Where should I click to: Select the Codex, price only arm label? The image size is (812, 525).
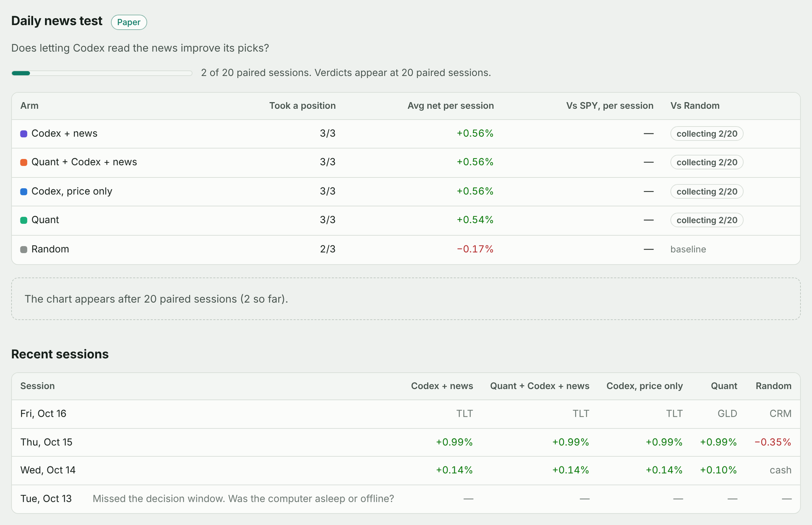[x=72, y=191]
